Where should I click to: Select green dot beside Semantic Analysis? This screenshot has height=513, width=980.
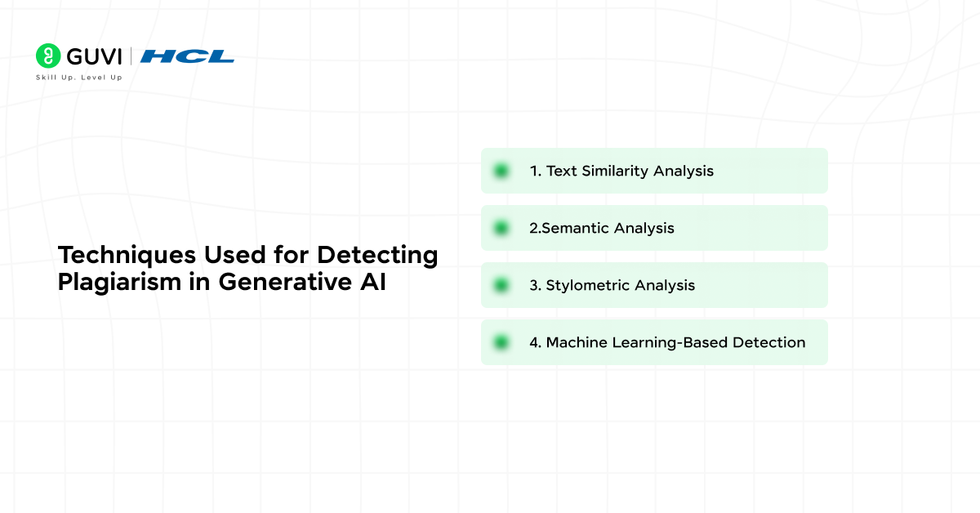point(501,228)
